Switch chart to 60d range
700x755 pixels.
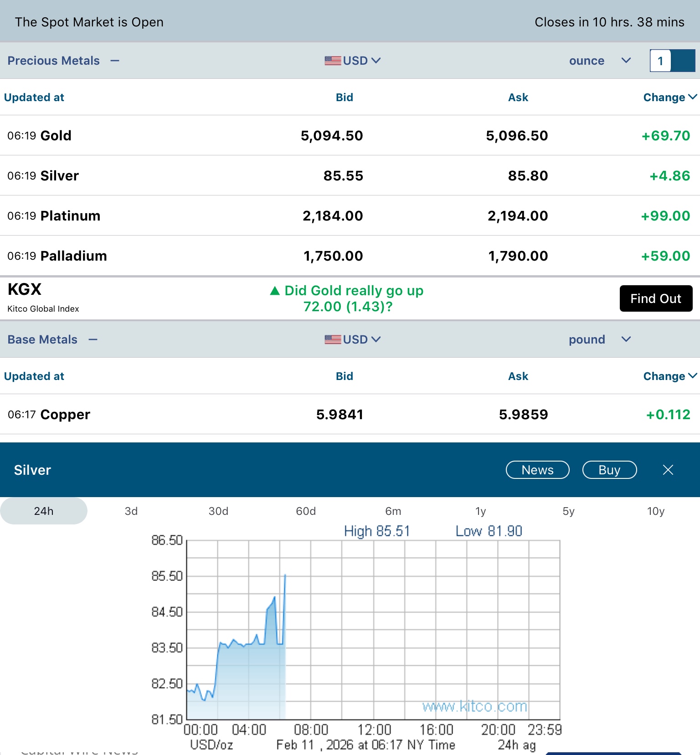(306, 511)
